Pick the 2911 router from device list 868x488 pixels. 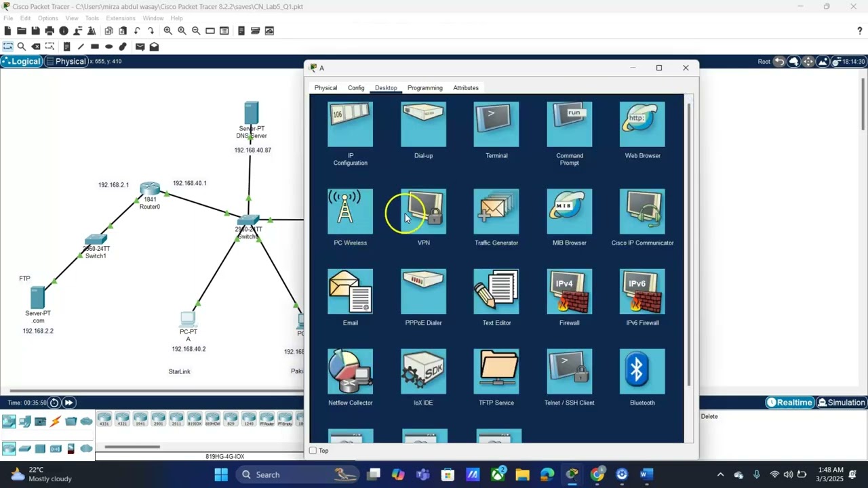176,420
